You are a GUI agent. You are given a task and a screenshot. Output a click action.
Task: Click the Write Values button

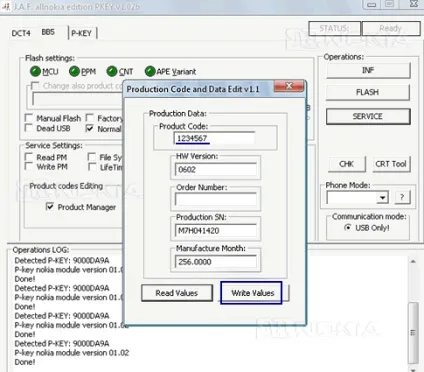(x=252, y=293)
